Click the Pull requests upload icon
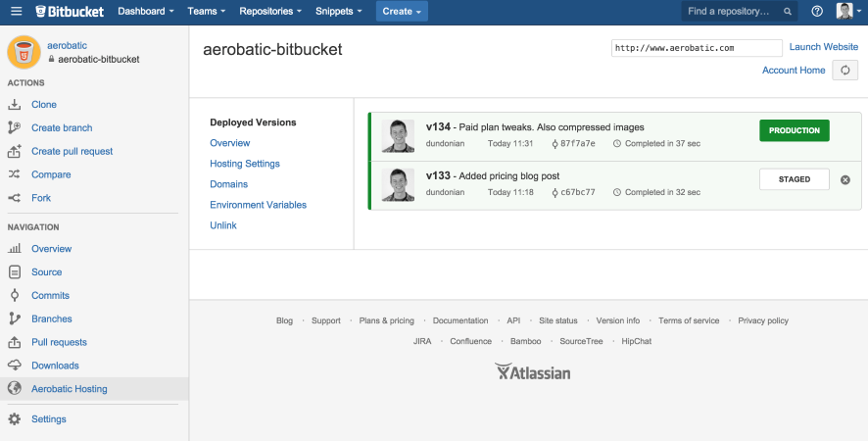The image size is (868, 441). [15, 342]
